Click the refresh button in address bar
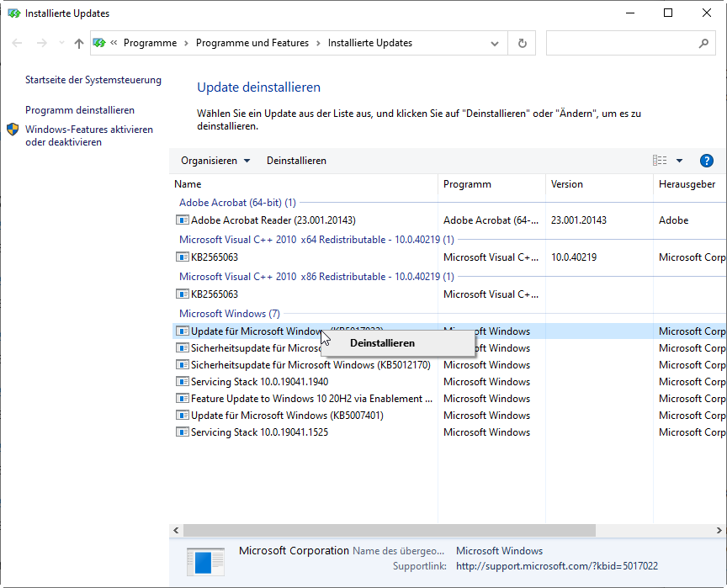 [523, 43]
